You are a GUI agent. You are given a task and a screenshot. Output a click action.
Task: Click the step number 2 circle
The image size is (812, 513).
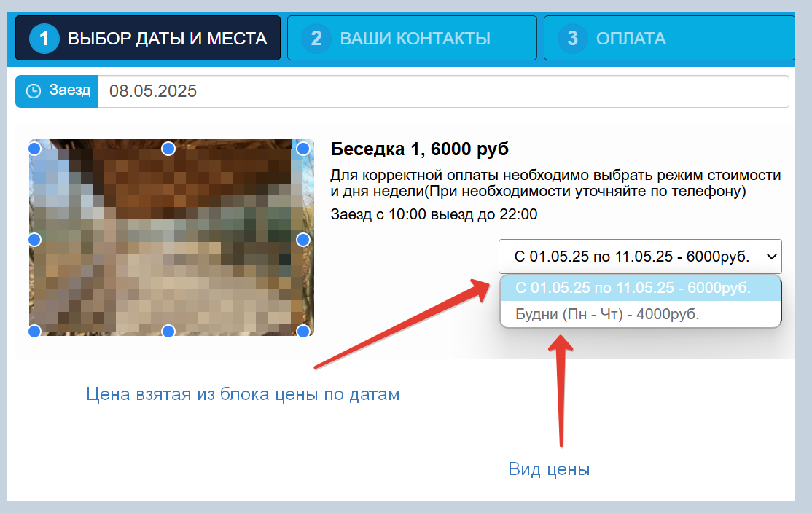tap(316, 39)
